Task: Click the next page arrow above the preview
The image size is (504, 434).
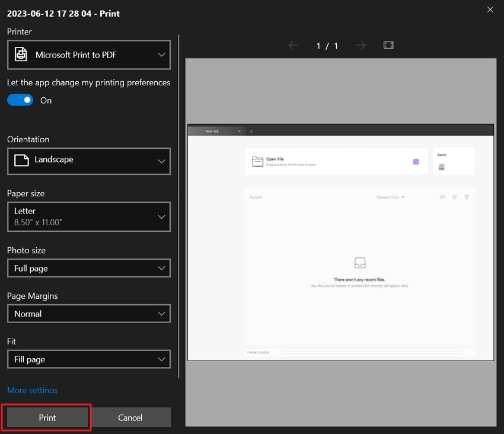Action: click(361, 45)
